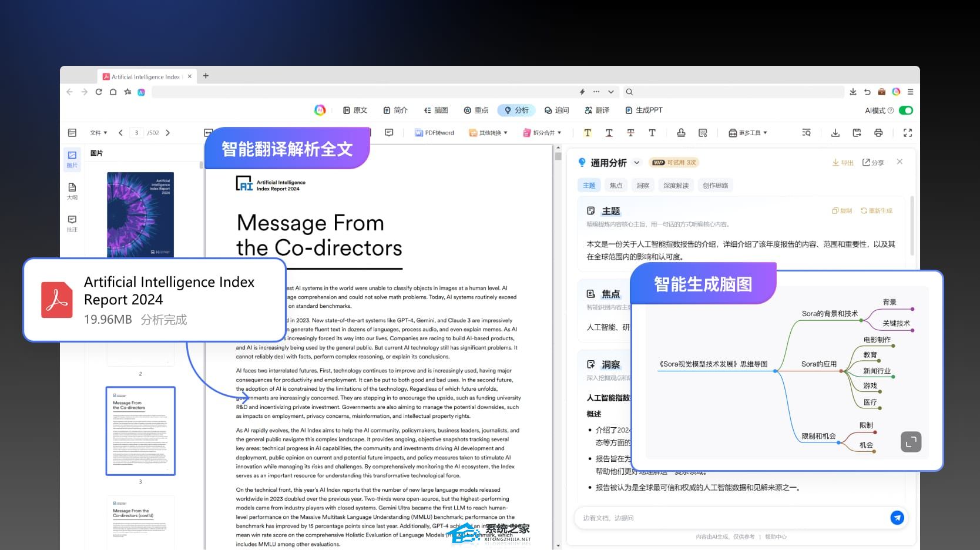Switch to the 简介 tab
This screenshot has width=980, height=550.
[395, 110]
